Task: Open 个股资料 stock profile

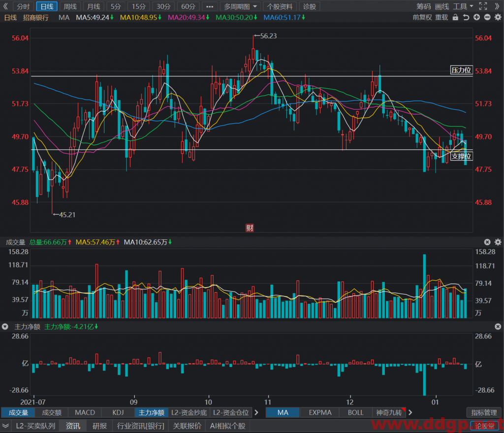Action: tap(280, 6)
